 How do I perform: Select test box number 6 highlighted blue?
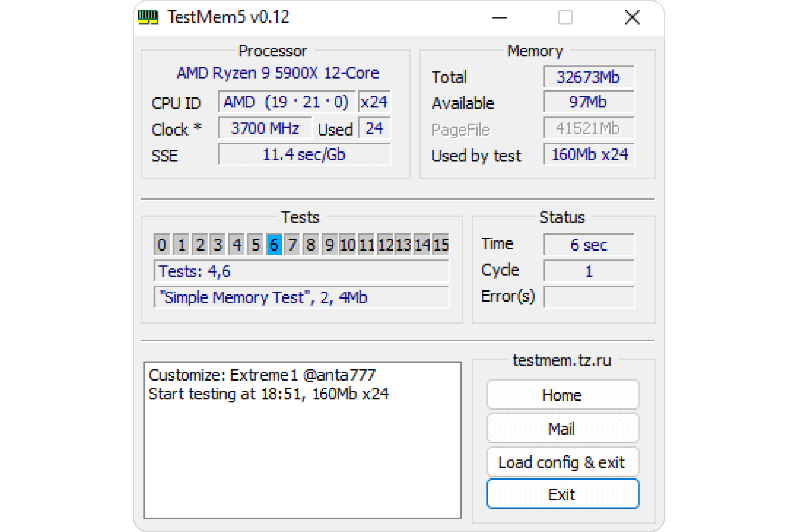click(274, 245)
